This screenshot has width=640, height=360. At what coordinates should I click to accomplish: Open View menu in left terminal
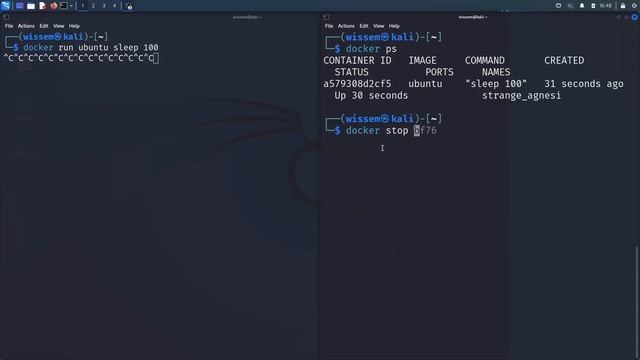[x=58, y=26]
